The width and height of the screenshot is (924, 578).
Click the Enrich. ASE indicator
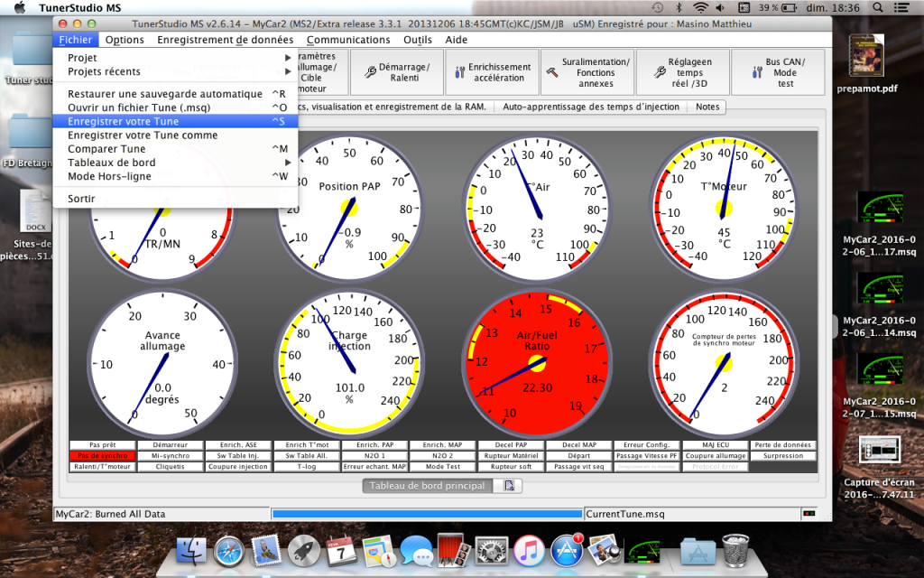pos(238,444)
